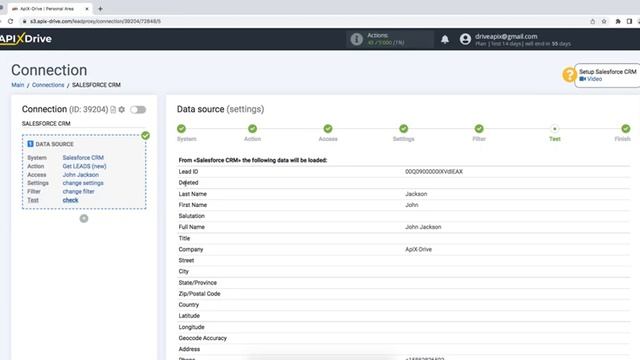Select the Company value ApiX-Drive
Viewport: 640px width, 360px height.
(x=418, y=249)
